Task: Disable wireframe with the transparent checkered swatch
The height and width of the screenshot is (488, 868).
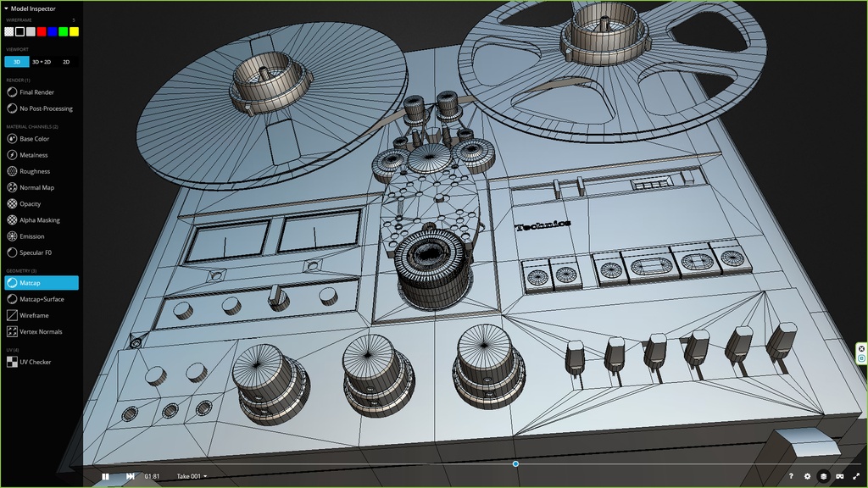Action: tap(8, 31)
